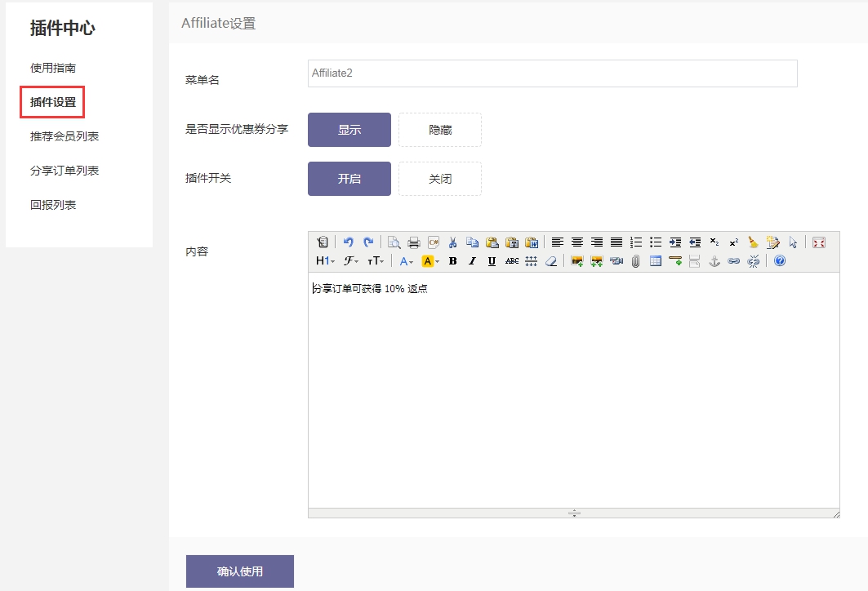Click the cut scissors icon
Image resolution: width=868 pixels, height=591 pixels.
pos(452,242)
